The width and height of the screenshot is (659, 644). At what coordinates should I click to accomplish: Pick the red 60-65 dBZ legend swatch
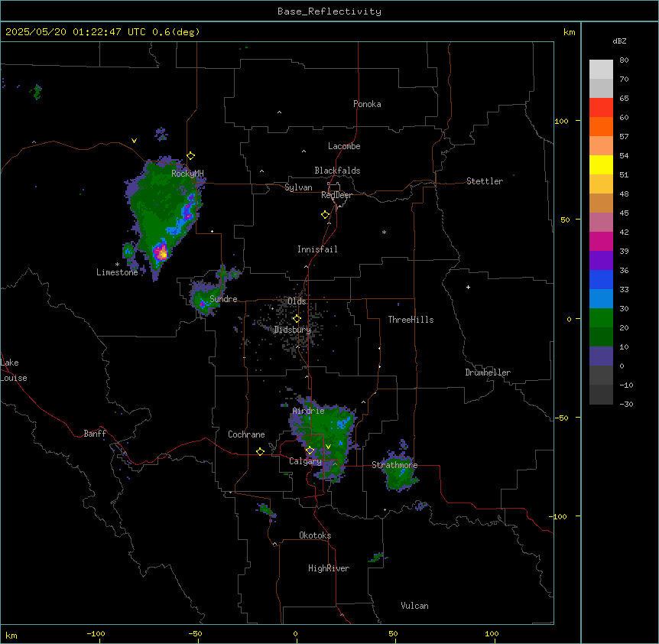601,108
